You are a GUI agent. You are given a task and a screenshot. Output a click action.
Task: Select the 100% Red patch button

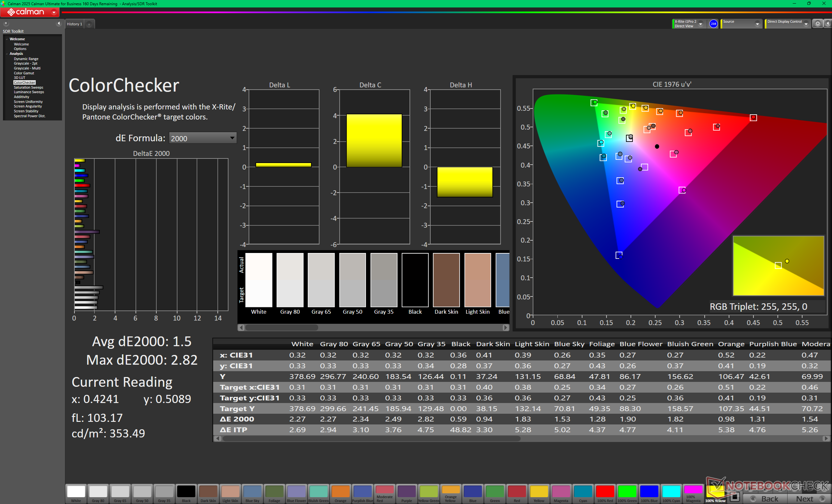605,494
